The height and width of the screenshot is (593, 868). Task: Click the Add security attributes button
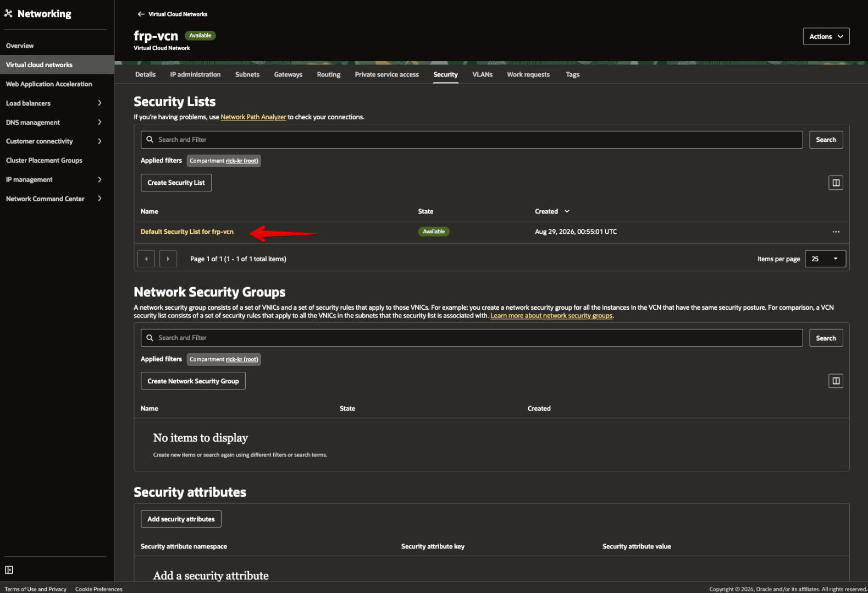click(181, 519)
